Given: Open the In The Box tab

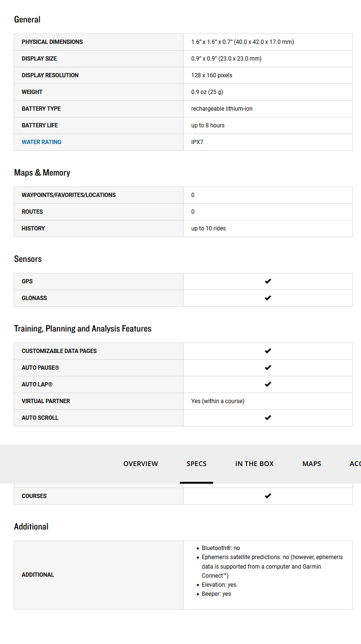Looking at the screenshot, I should [x=254, y=464].
